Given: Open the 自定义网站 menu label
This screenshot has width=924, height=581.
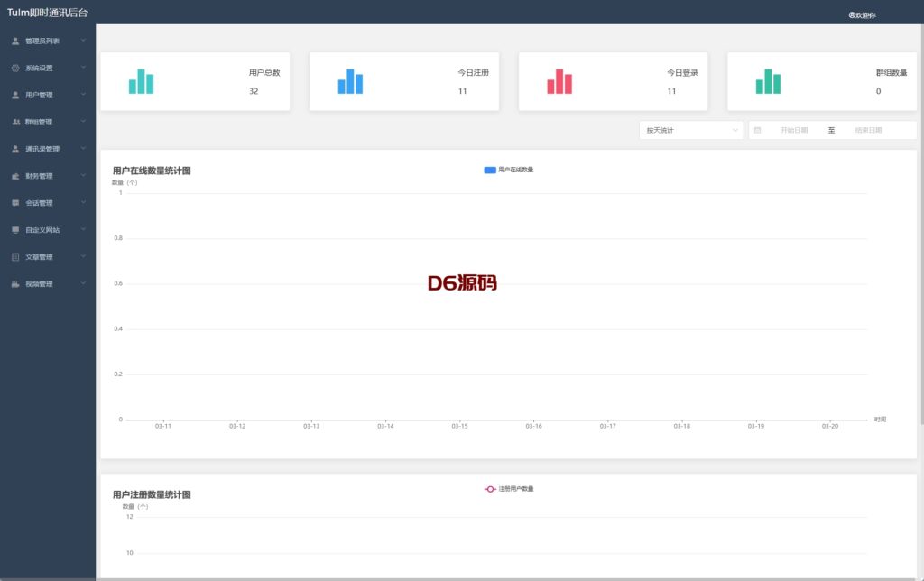Looking at the screenshot, I should coord(42,230).
